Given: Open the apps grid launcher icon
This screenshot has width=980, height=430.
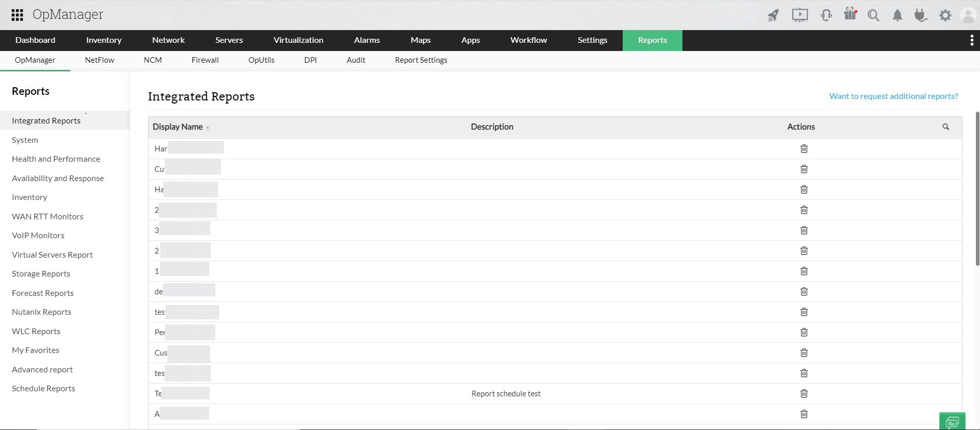Looking at the screenshot, I should [x=17, y=15].
